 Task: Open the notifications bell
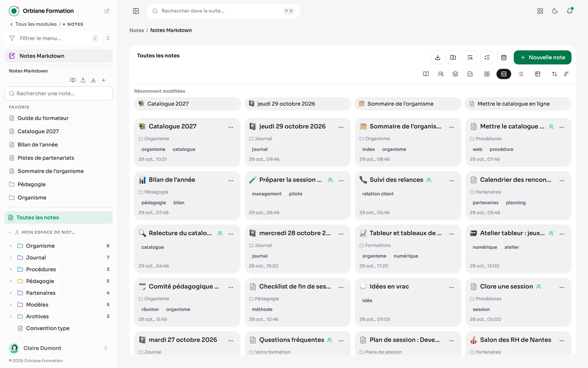[x=570, y=11]
